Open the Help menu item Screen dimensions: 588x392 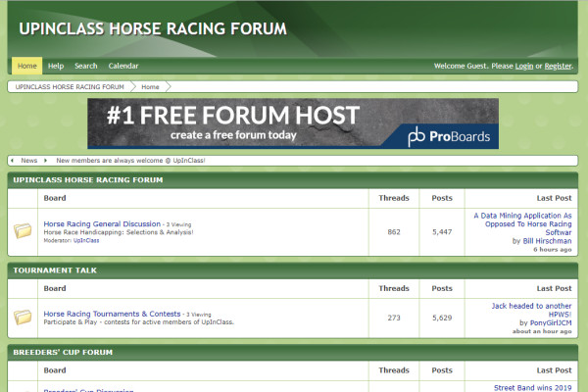(56, 66)
